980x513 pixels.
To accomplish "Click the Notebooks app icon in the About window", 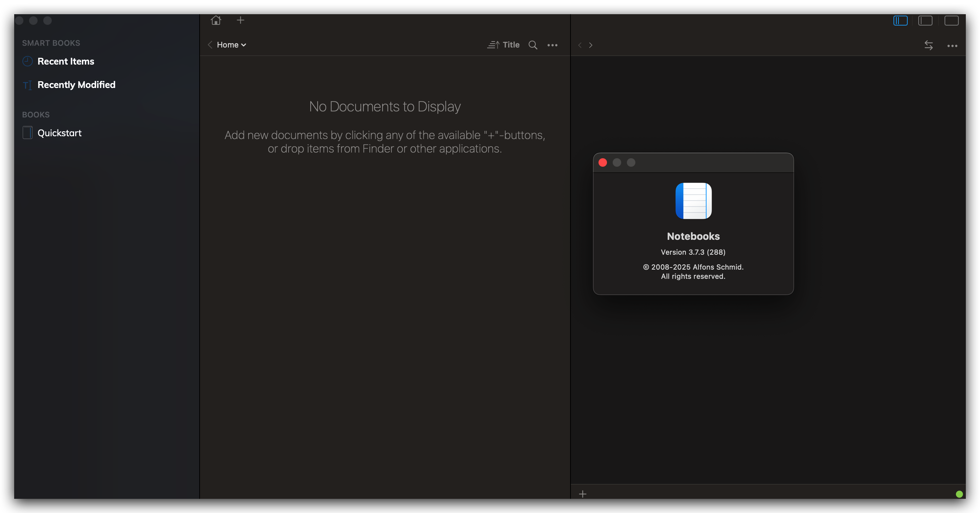I will [693, 200].
